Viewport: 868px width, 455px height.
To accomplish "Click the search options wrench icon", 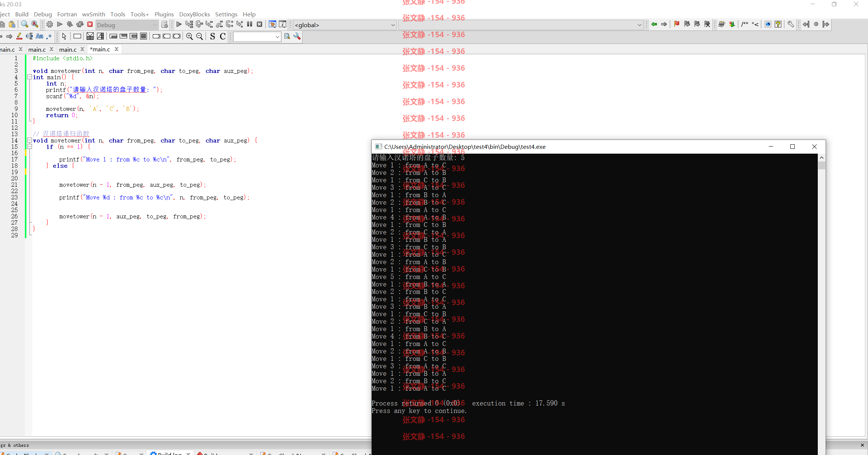I will [297, 36].
